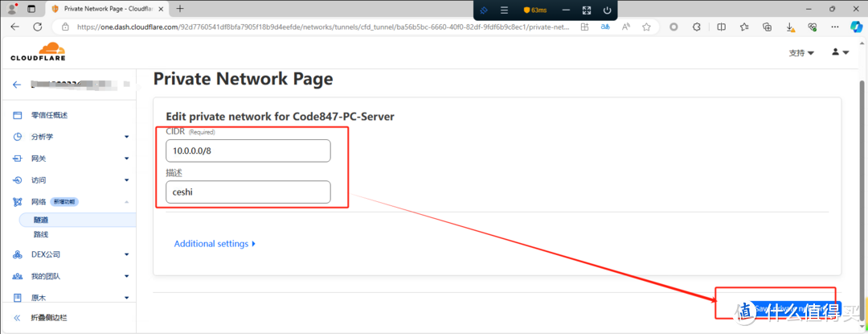Click the site lock icon in address bar
The height and width of the screenshot is (334, 868).
coord(65,27)
